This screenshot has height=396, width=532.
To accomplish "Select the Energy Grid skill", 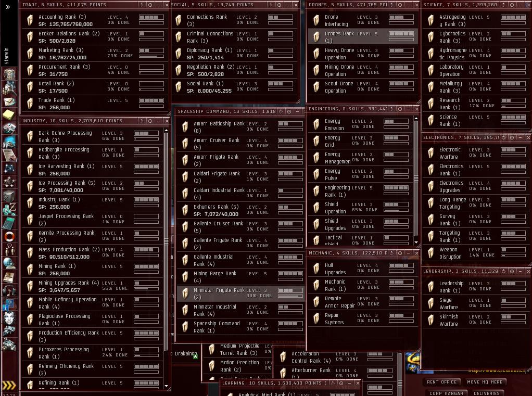I will pos(360,141).
